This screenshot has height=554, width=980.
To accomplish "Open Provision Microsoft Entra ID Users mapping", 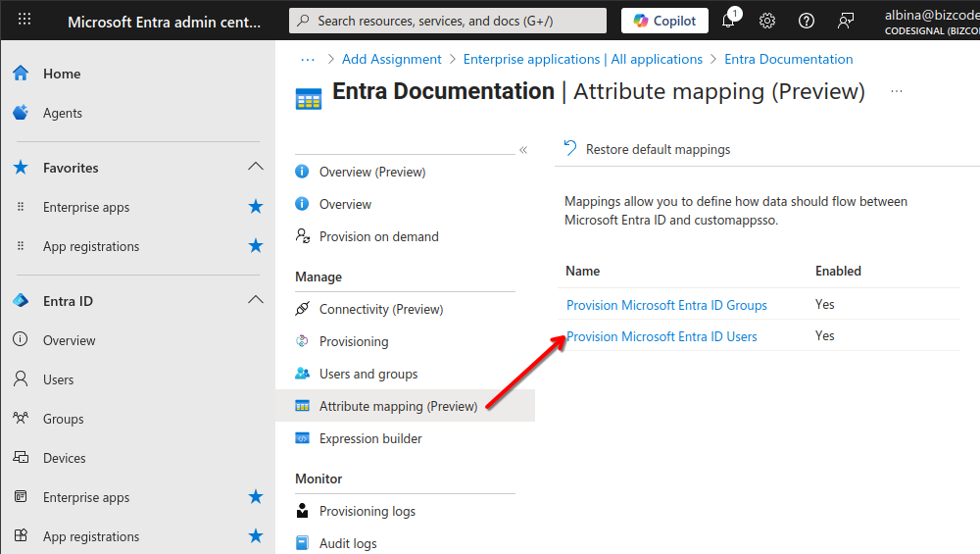I will click(x=661, y=336).
